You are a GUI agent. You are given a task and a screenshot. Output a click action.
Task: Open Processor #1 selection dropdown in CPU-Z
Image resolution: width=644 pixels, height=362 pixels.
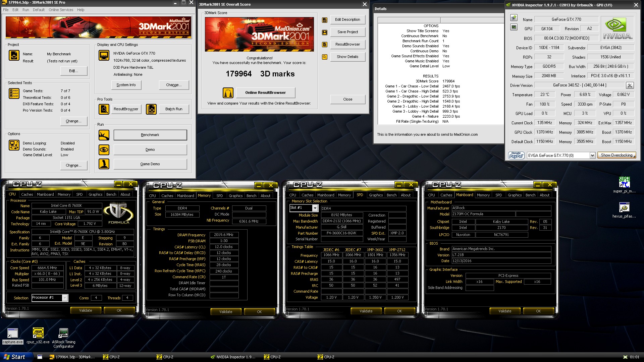pos(65,298)
